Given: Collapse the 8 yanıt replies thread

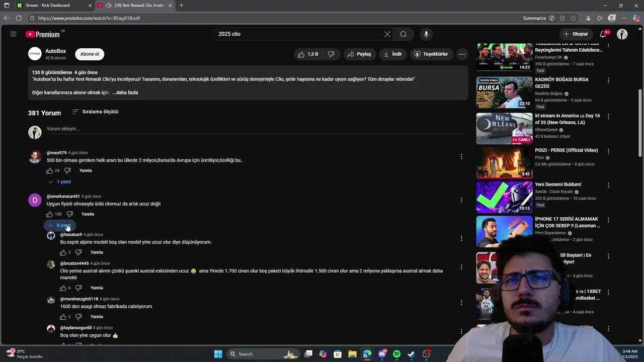Looking at the screenshot, I should click(59, 226).
